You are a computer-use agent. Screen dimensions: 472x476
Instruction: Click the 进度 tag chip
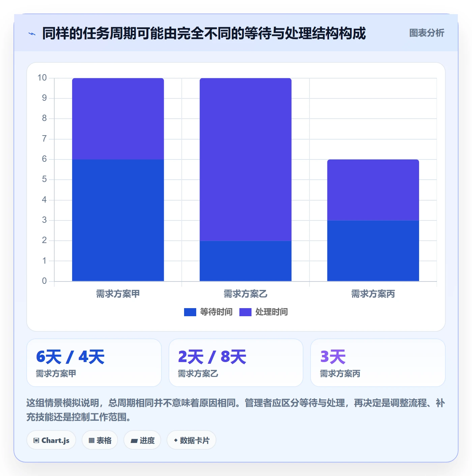tap(142, 440)
